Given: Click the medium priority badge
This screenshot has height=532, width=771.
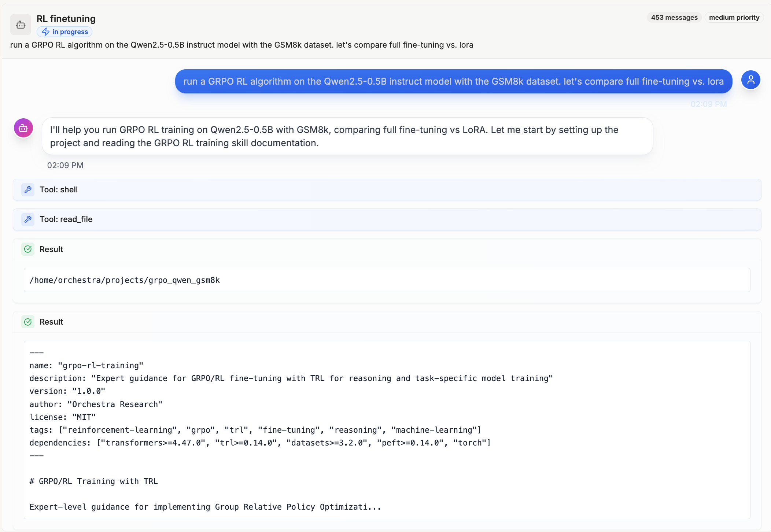Looking at the screenshot, I should click(734, 18).
